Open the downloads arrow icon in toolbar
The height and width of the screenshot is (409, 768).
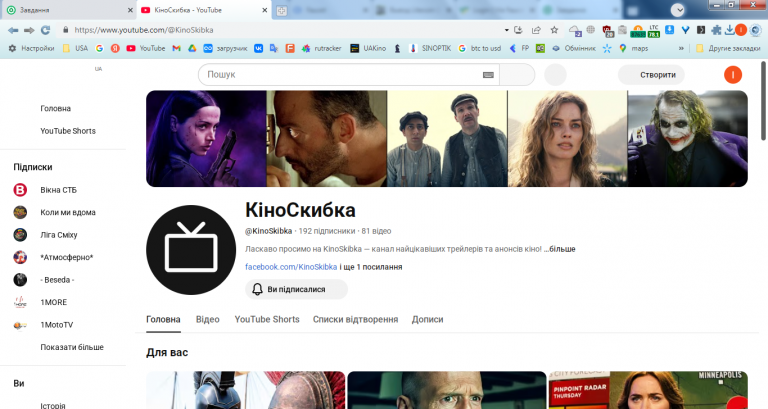coord(729,30)
